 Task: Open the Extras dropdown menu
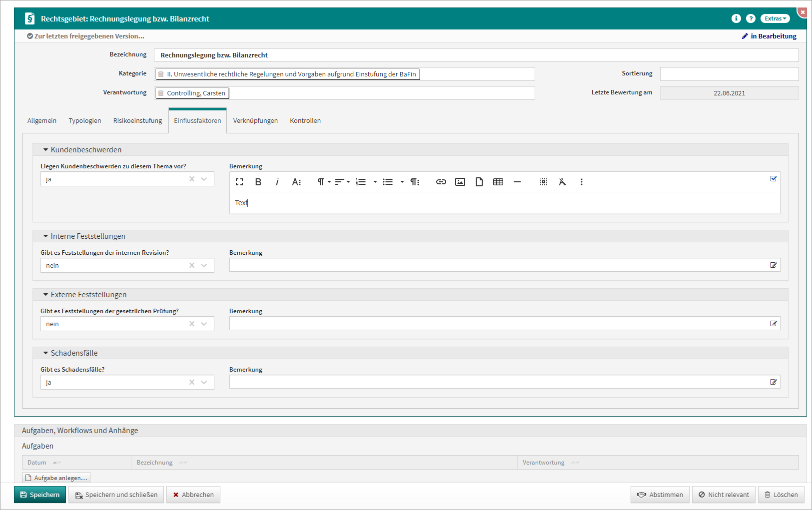click(x=775, y=18)
